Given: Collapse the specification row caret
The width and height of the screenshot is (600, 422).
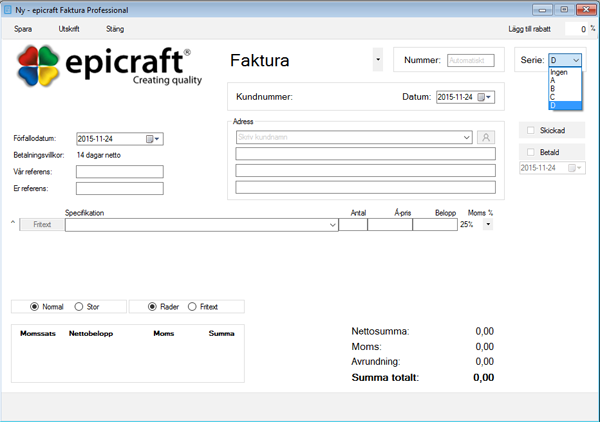Looking at the screenshot, I should [13, 222].
